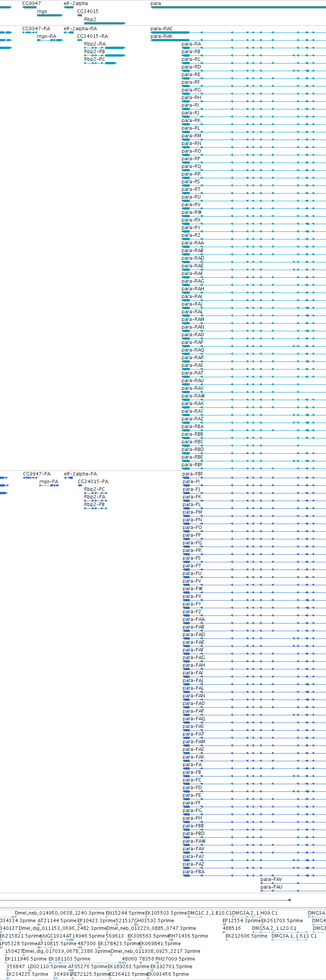This screenshot has width=326, height=980.
Task: Click the para-RZ transcript label
Action: coord(191,235)
